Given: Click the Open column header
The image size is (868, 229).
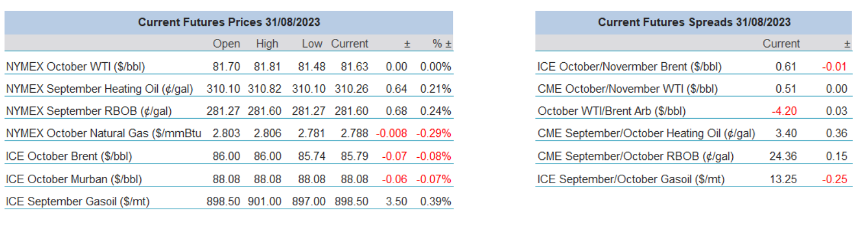Looking at the screenshot, I should coord(226,44).
